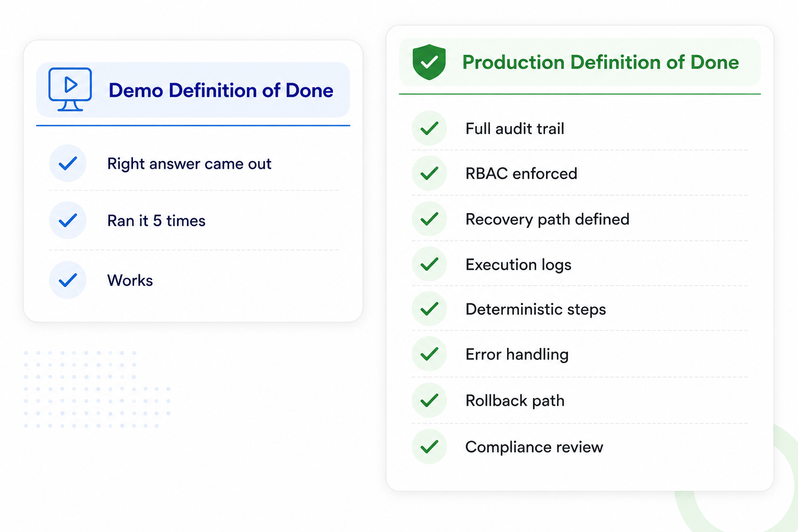Click the check icon next to Rollback path

click(429, 400)
